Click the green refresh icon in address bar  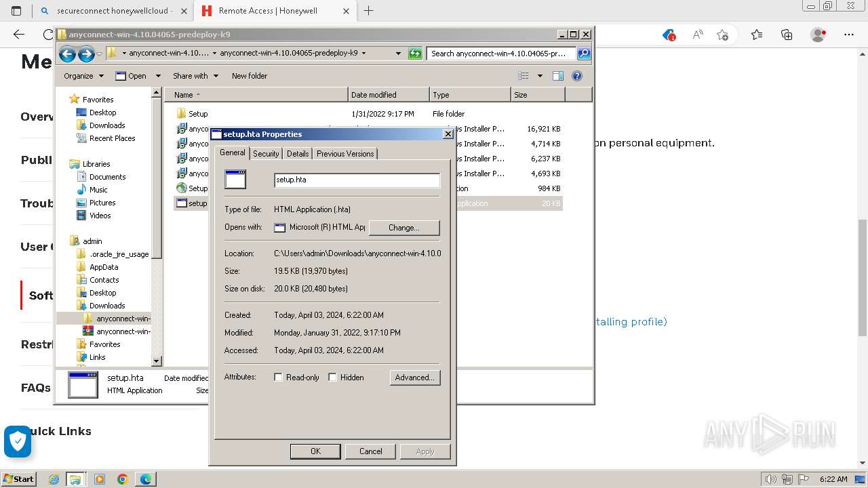pyautogui.click(x=415, y=54)
